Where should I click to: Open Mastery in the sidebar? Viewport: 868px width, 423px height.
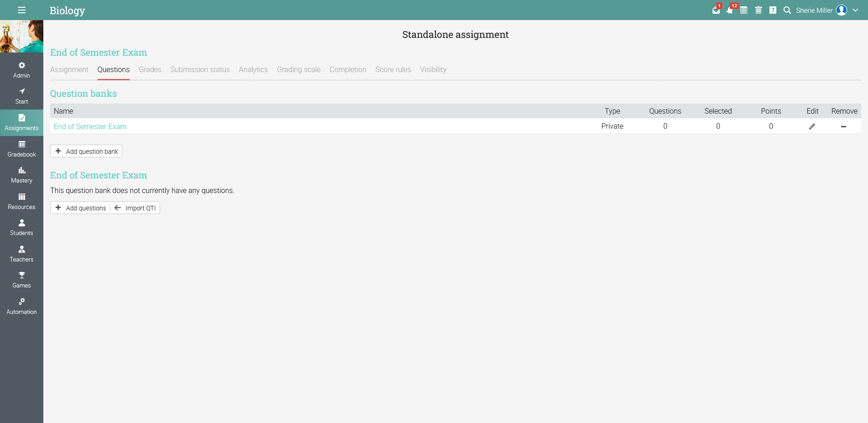pyautogui.click(x=21, y=175)
